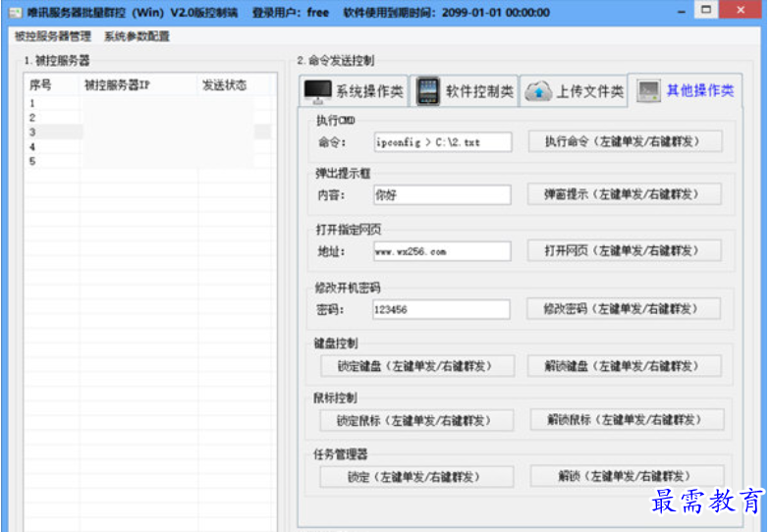Click the cloud upload icon on 上传文件类 tab
Viewport: 771px width, 532px height.
click(x=538, y=91)
